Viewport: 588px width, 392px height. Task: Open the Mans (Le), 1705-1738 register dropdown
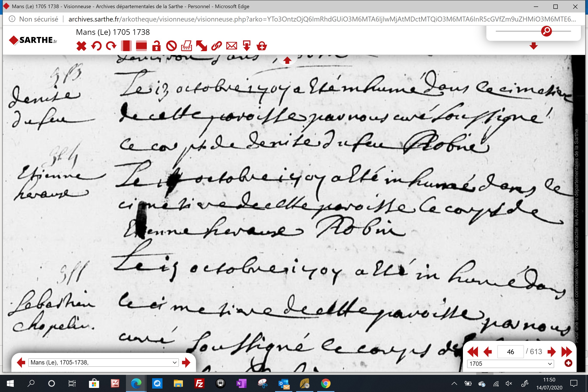104,363
